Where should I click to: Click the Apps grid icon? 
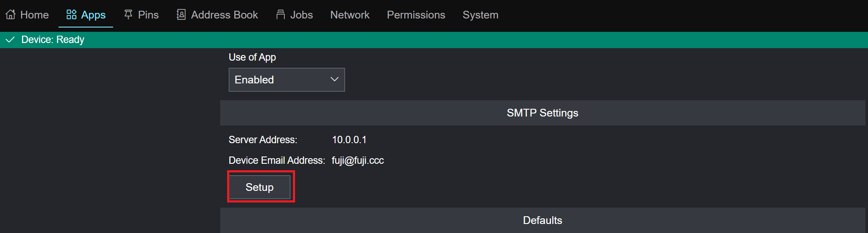[x=71, y=15]
